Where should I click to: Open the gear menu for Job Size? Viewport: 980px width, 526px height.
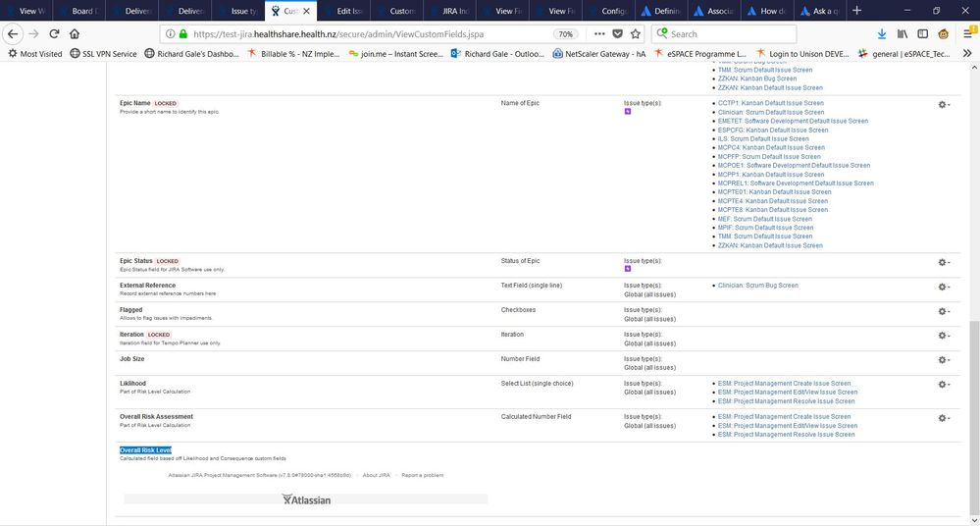point(944,359)
